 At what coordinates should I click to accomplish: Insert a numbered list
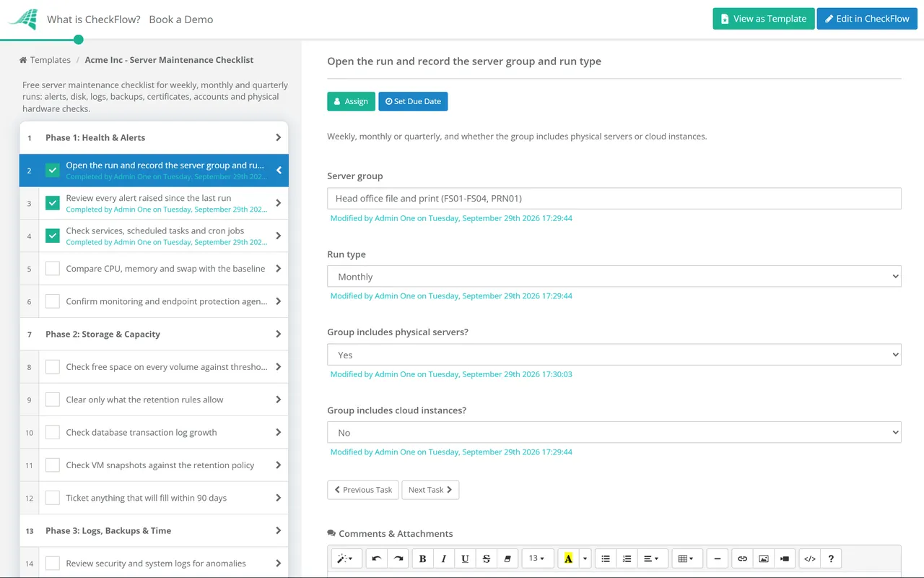(x=627, y=558)
